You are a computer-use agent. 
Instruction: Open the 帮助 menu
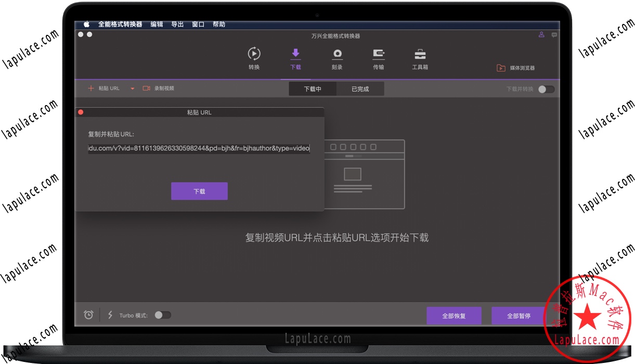pyautogui.click(x=219, y=24)
